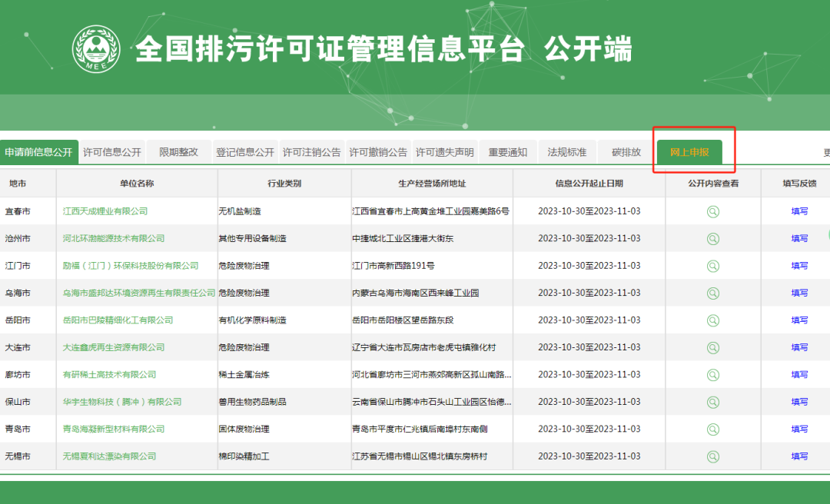
Task: Click the 单位名称 column header
Action: 137,184
